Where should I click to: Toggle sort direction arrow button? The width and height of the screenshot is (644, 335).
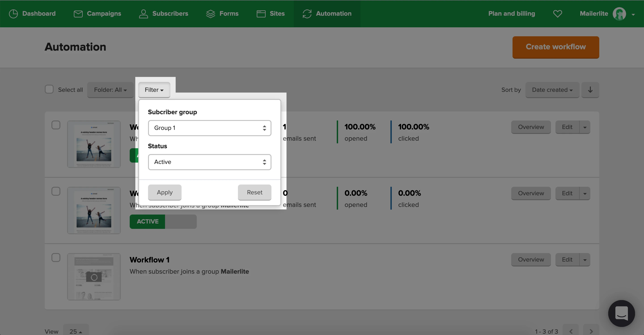click(590, 90)
